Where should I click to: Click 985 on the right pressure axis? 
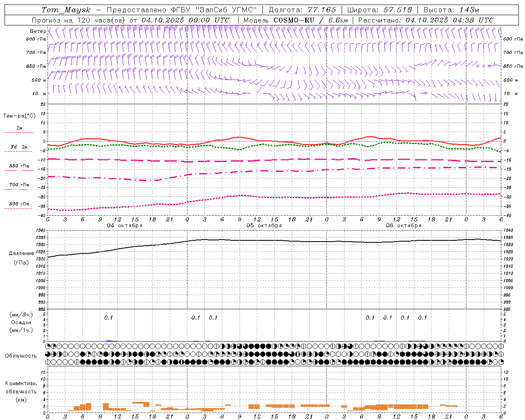click(x=508, y=309)
